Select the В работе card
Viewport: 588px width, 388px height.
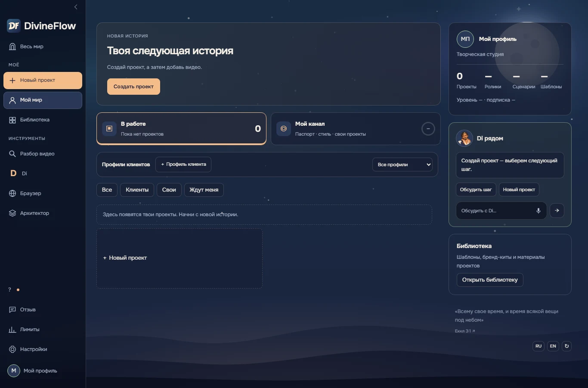click(181, 129)
